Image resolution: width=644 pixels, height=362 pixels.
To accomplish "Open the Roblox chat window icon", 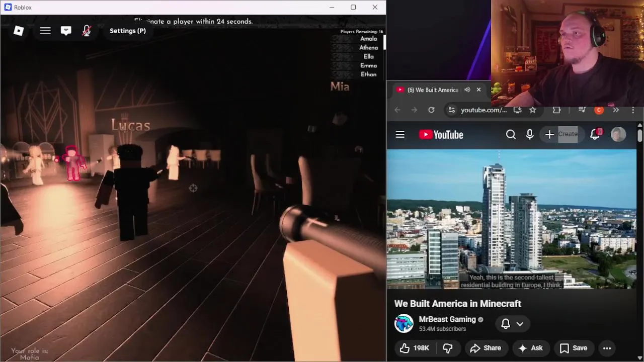I will (66, 31).
